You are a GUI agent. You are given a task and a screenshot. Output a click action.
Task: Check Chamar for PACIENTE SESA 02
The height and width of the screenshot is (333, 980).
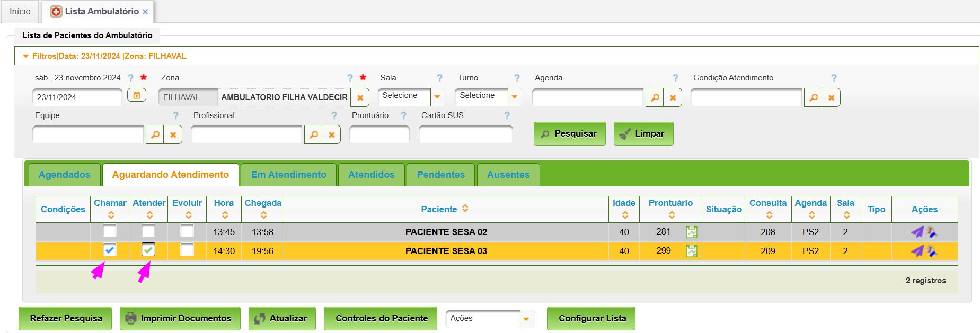tap(110, 231)
